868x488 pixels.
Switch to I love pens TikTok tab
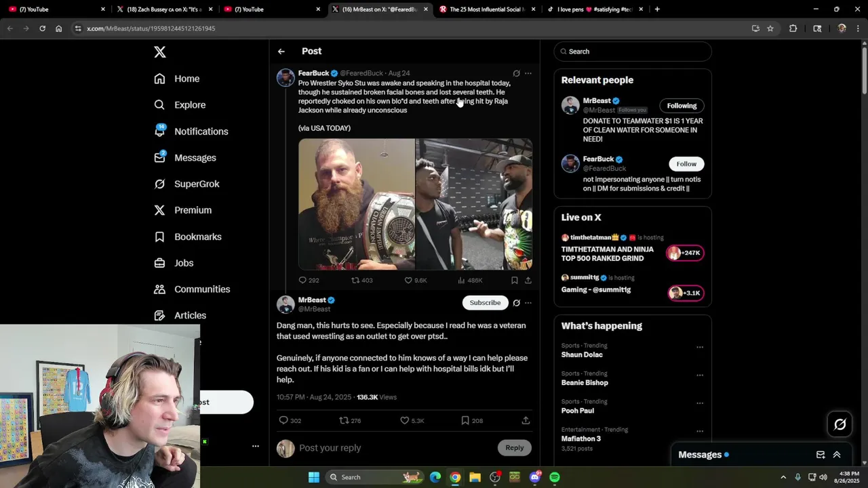click(595, 9)
